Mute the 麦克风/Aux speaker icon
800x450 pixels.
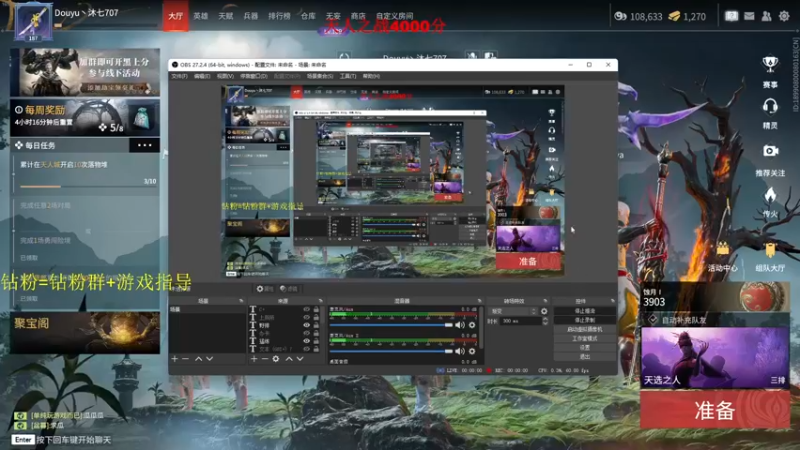coord(460,325)
